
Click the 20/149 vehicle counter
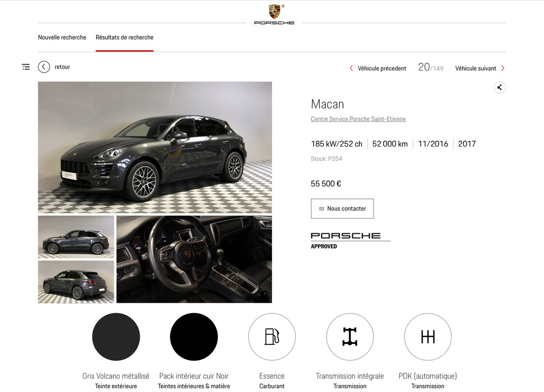click(x=431, y=67)
